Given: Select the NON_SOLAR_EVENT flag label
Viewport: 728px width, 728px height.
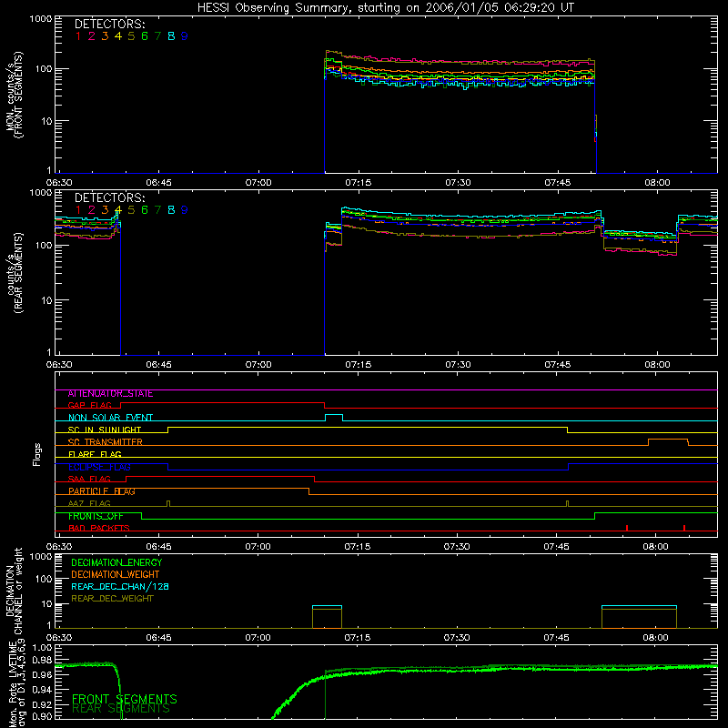Looking at the screenshot, I should click(110, 418).
